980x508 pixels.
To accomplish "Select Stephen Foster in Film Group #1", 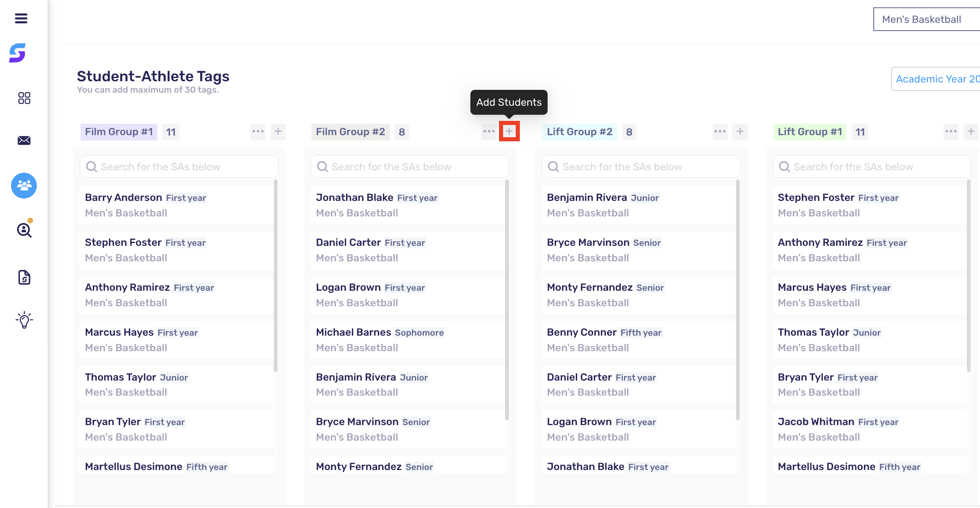I will coord(177,250).
